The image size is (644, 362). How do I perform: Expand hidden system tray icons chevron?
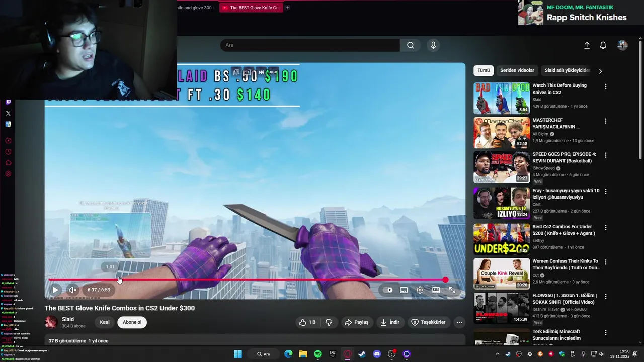pyautogui.click(x=498, y=354)
